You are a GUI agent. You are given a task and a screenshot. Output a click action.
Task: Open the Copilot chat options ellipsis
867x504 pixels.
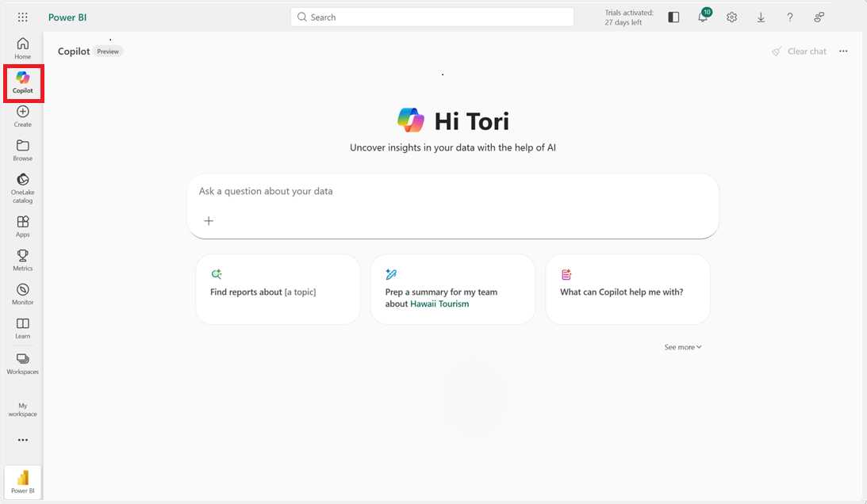pyautogui.click(x=843, y=51)
